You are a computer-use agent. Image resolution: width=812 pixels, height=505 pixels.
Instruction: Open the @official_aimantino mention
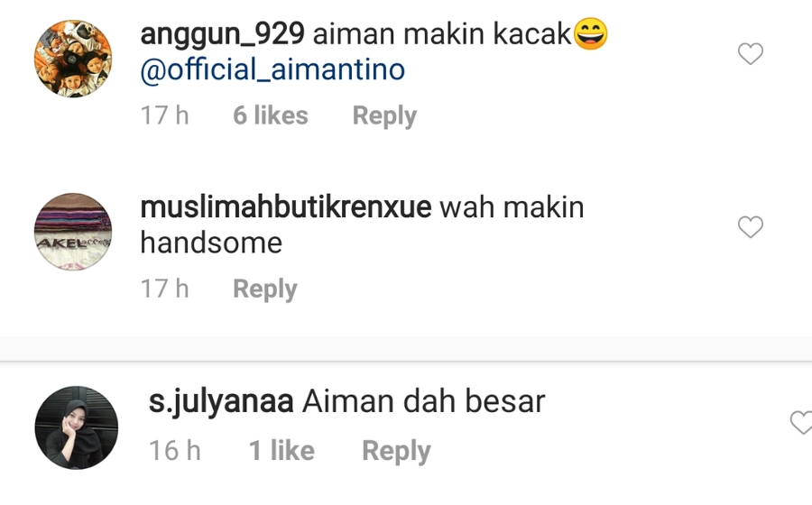click(272, 69)
